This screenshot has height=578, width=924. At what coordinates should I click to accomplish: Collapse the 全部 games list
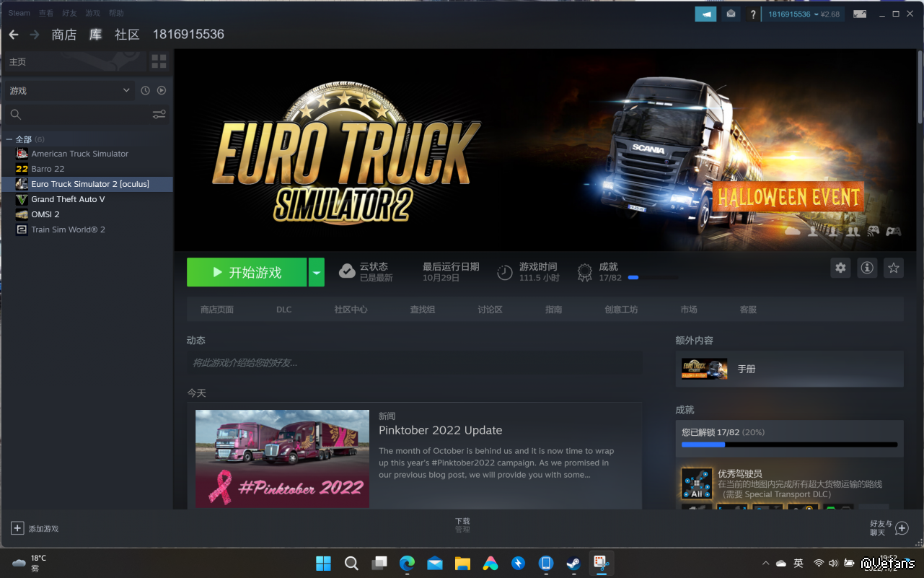(x=9, y=139)
